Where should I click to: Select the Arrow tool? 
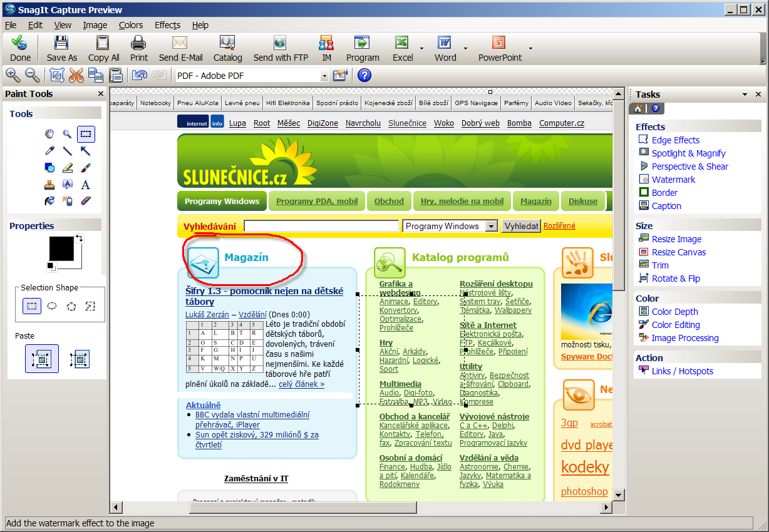coord(86,151)
